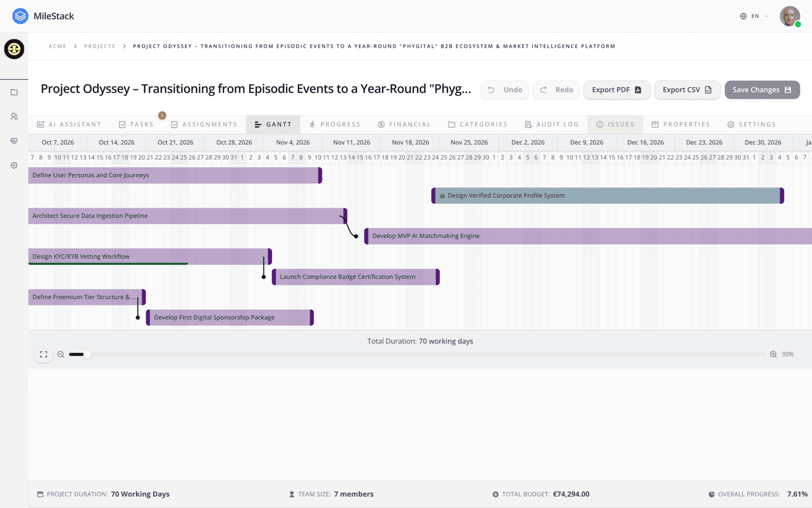Viewport: 812px width, 508px height.
Task: Click the fit-to-screen fullscreen icon
Action: click(44, 355)
